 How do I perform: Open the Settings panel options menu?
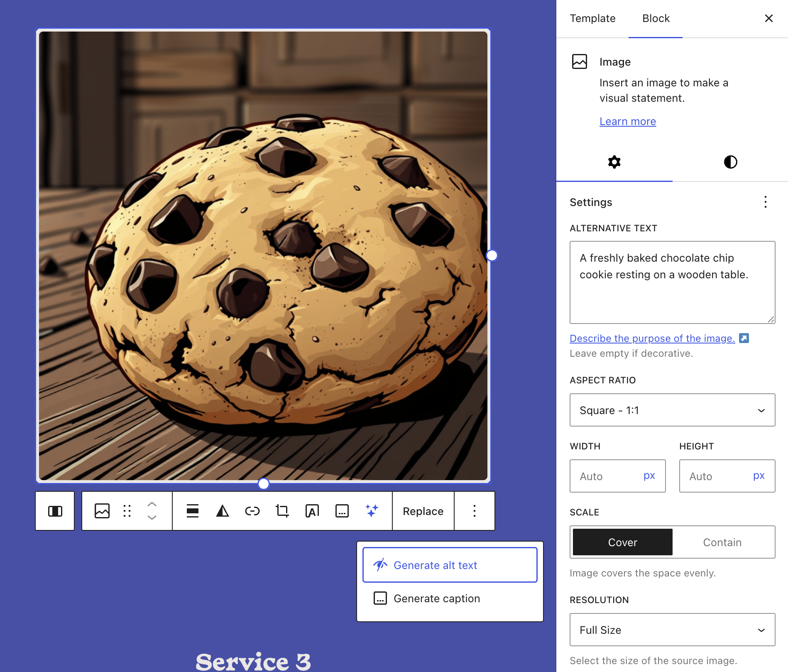tap(765, 202)
